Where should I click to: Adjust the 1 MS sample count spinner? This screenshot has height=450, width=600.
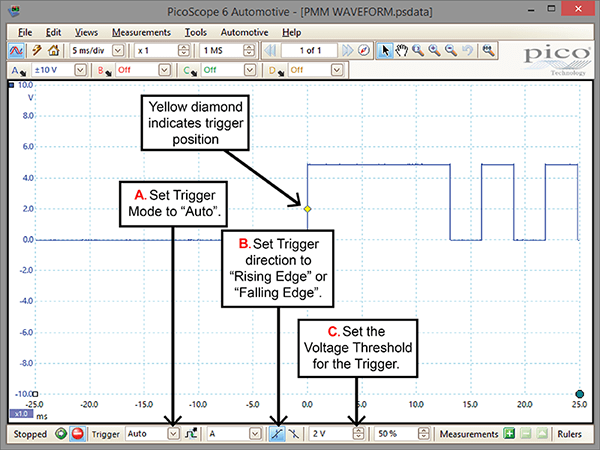point(249,51)
